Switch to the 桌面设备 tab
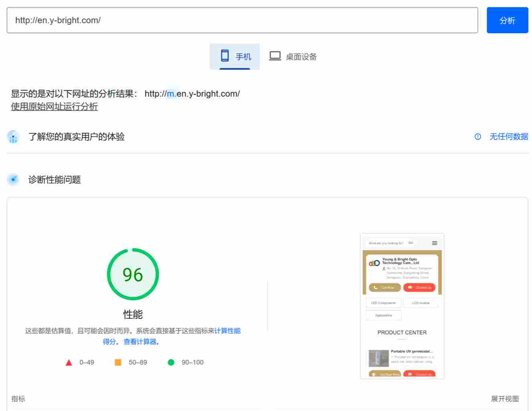 point(293,56)
